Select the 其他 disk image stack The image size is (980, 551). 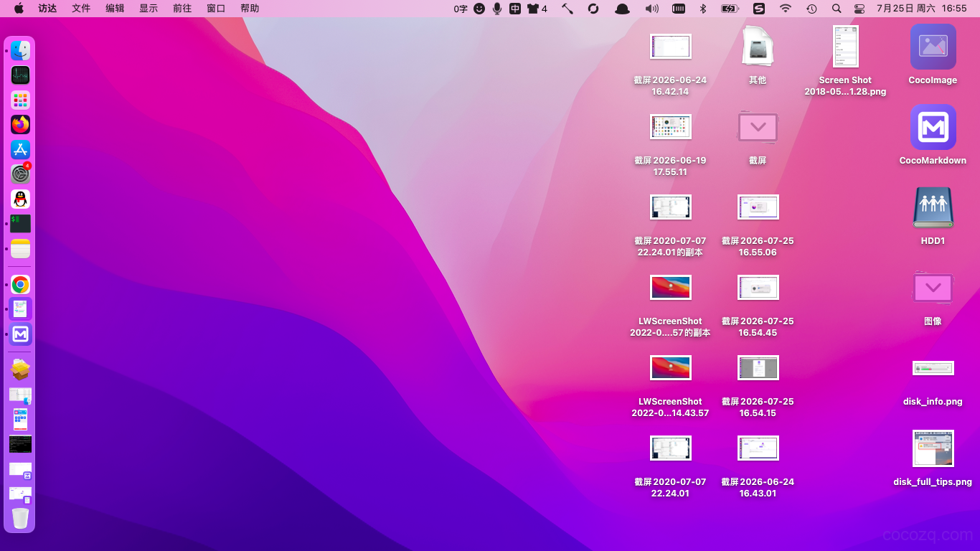[x=758, y=47]
